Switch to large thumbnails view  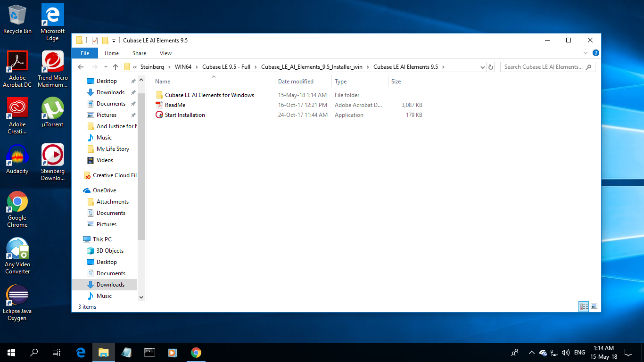594,306
